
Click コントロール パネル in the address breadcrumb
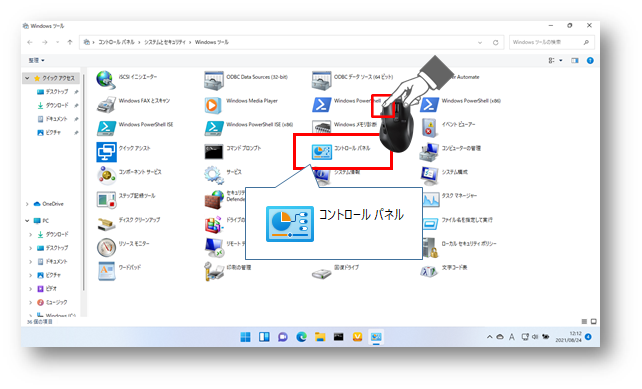point(116,42)
